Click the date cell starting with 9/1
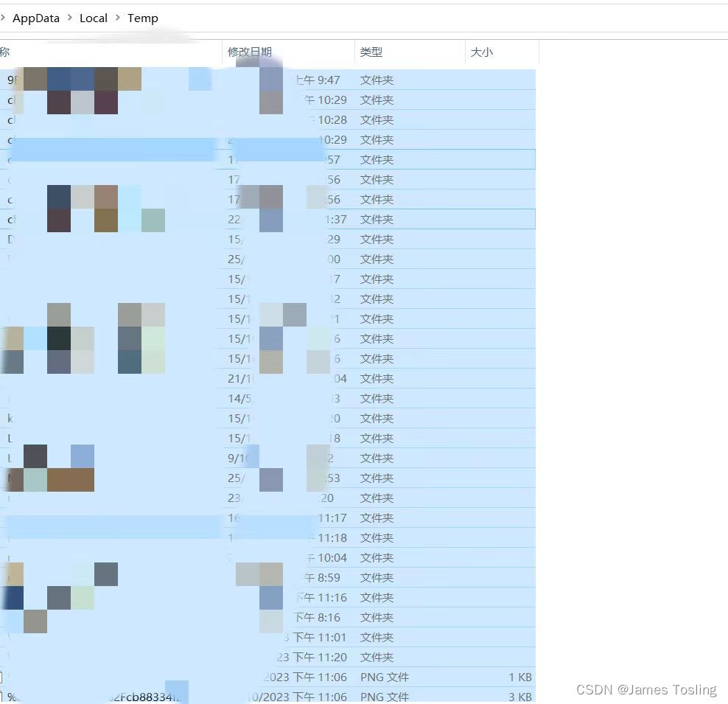The width and height of the screenshot is (728, 704). tap(239, 459)
